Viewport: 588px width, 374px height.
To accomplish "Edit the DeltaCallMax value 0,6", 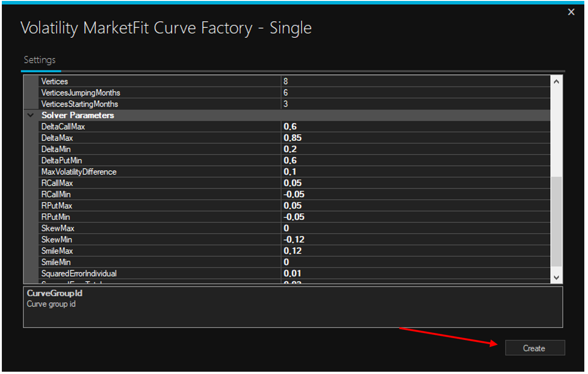I will [414, 127].
